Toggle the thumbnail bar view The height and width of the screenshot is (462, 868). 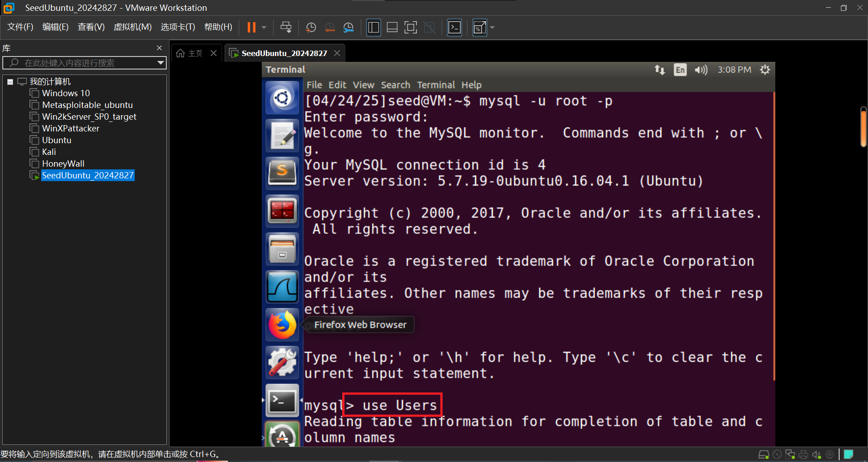[392, 28]
